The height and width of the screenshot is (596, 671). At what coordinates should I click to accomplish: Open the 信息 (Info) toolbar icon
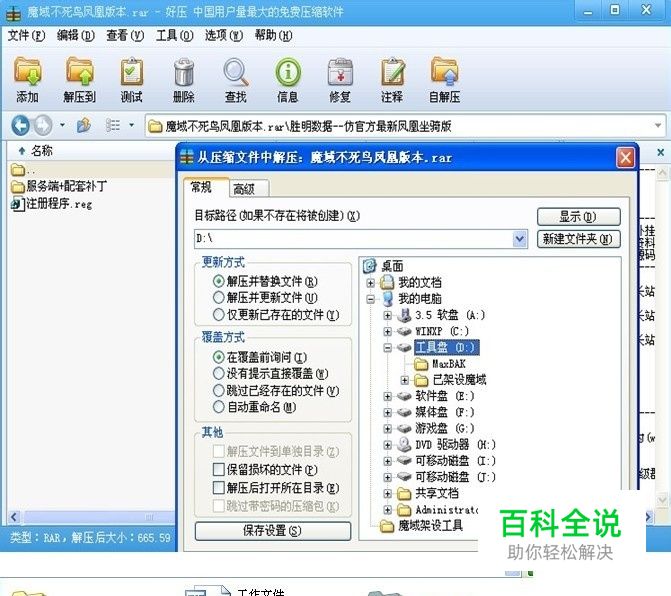[x=288, y=80]
